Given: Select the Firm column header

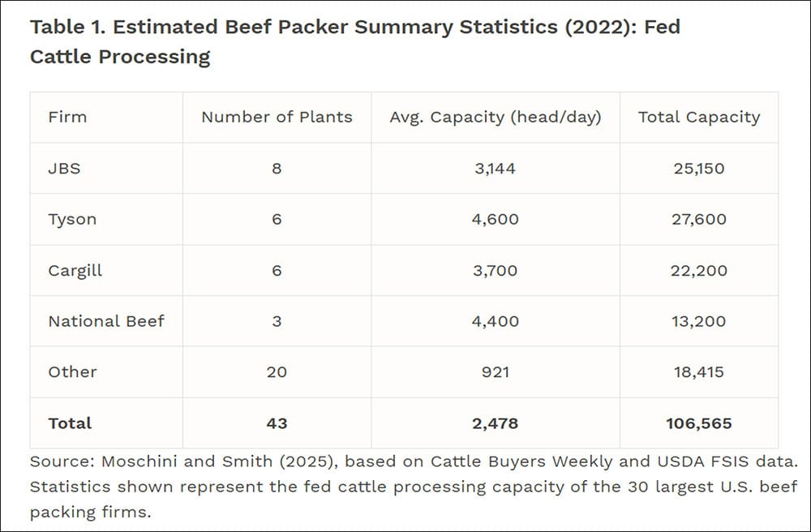Looking at the screenshot, I should 67,117.
